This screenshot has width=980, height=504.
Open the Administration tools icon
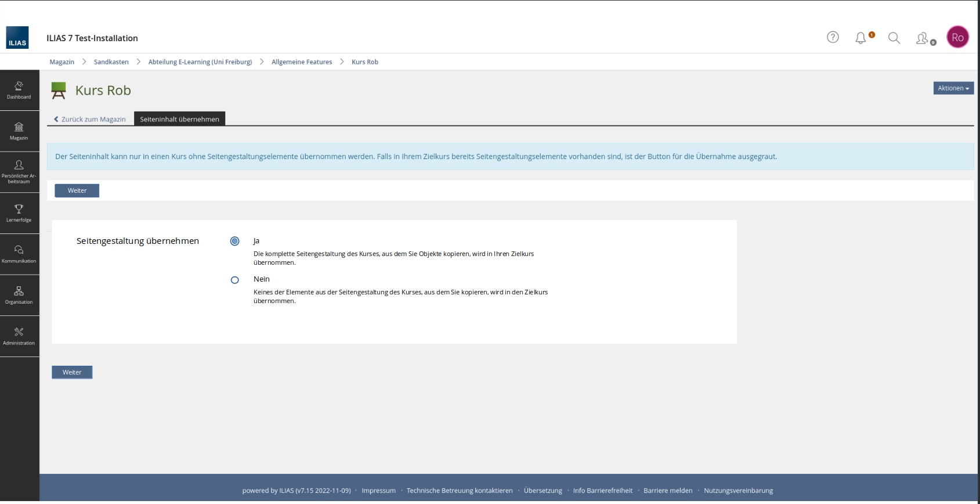[19, 336]
